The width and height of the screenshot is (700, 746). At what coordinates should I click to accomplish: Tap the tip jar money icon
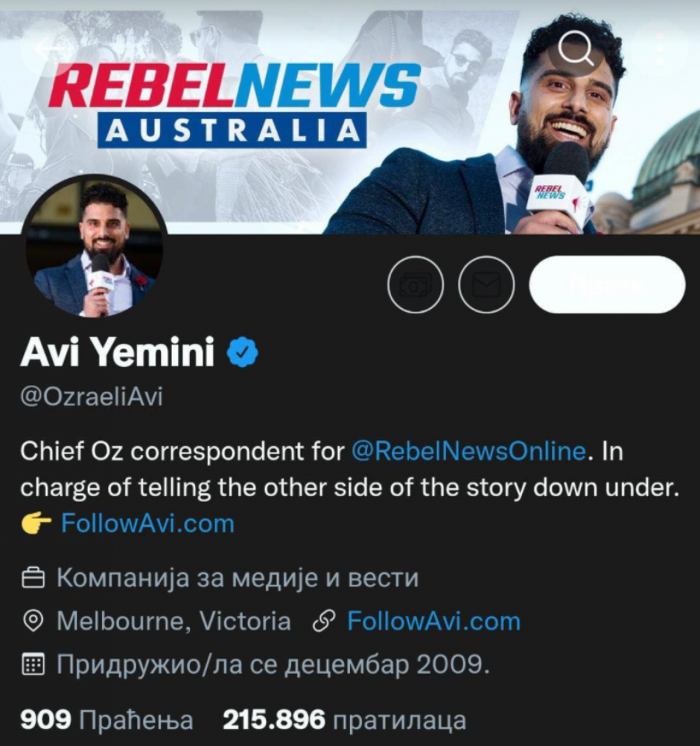pyautogui.click(x=415, y=285)
